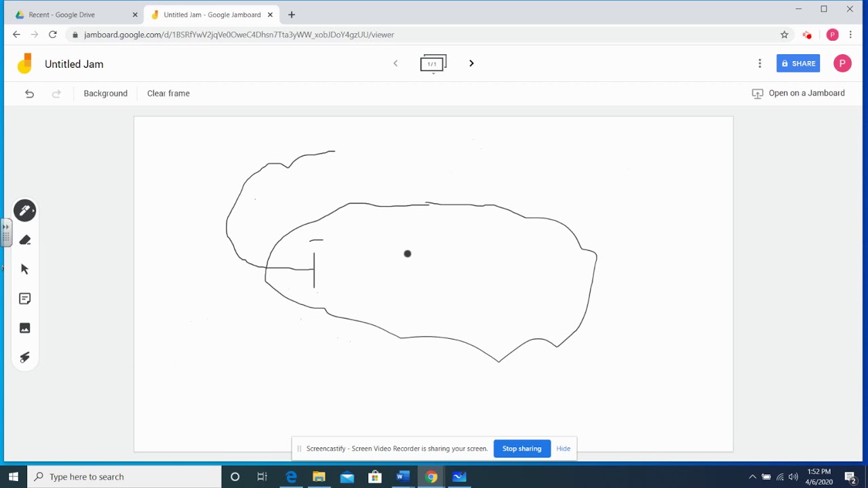Open Mail app from taskbar
Screen dimensions: 868x488
[347, 477]
